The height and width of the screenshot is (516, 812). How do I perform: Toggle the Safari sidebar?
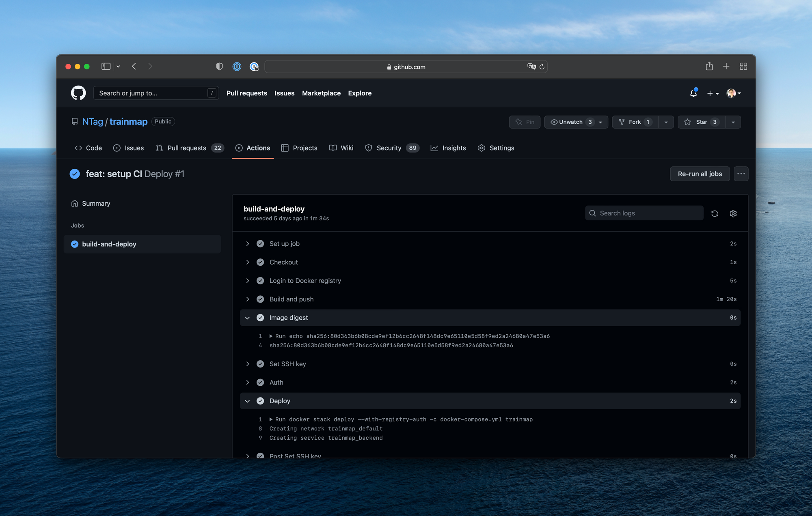click(x=106, y=66)
